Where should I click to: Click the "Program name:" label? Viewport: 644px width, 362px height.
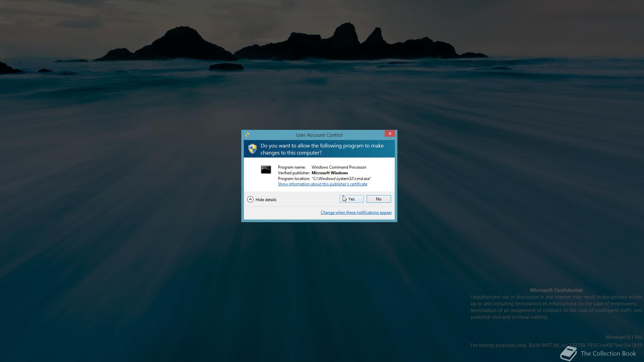pos(291,167)
